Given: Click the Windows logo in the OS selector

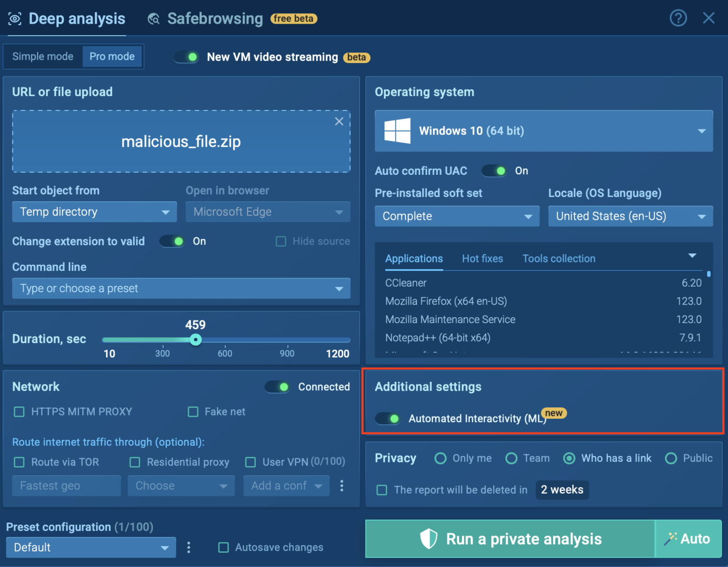Looking at the screenshot, I should pyautogui.click(x=397, y=131).
